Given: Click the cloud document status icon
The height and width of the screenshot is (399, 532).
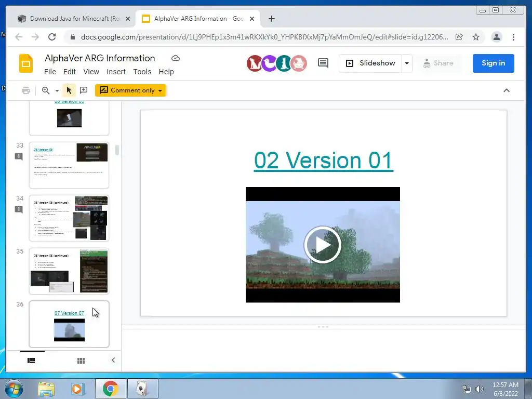Looking at the screenshot, I should [176, 58].
